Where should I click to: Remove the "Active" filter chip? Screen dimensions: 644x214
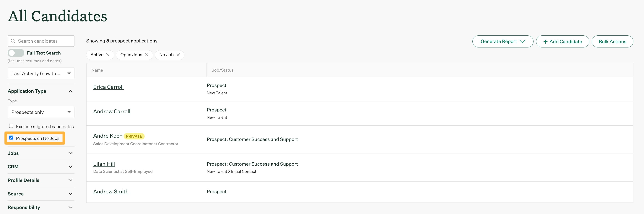[108, 55]
